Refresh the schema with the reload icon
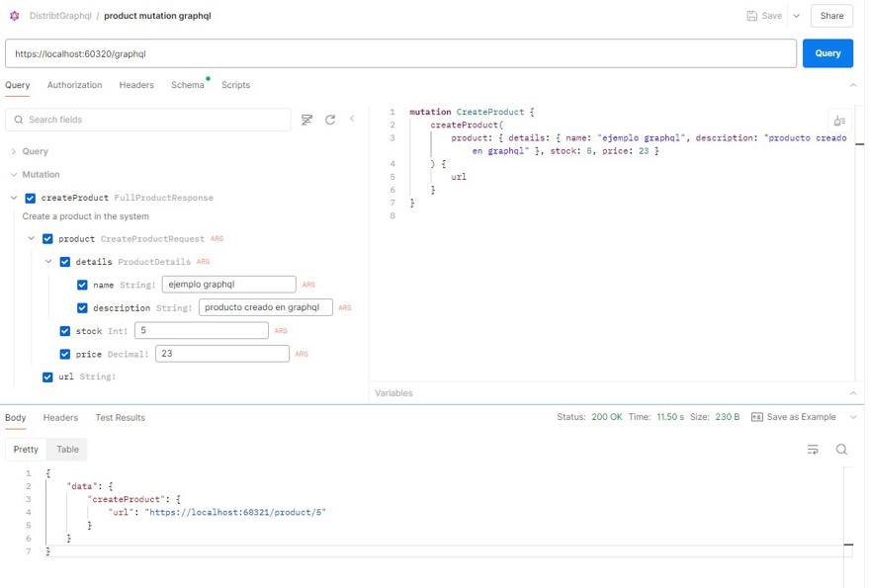 [330, 120]
